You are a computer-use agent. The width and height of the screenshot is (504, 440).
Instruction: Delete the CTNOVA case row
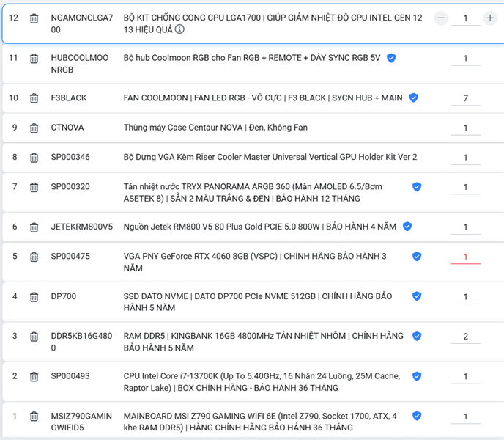pos(34,128)
